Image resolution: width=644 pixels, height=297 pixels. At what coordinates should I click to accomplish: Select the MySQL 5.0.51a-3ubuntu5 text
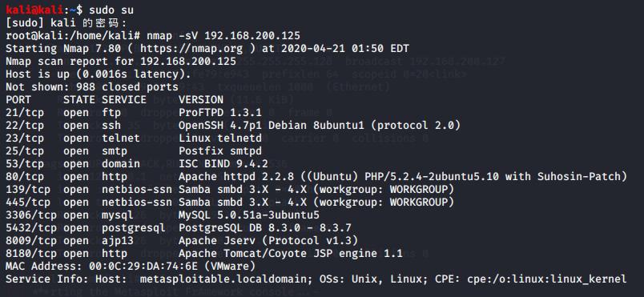[x=249, y=215]
